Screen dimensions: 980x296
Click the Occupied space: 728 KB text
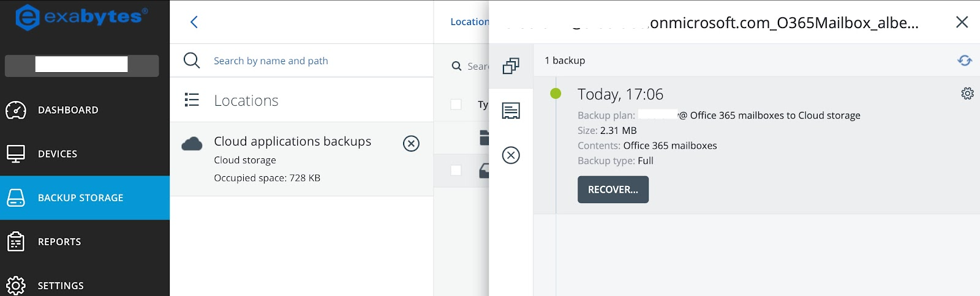267,178
